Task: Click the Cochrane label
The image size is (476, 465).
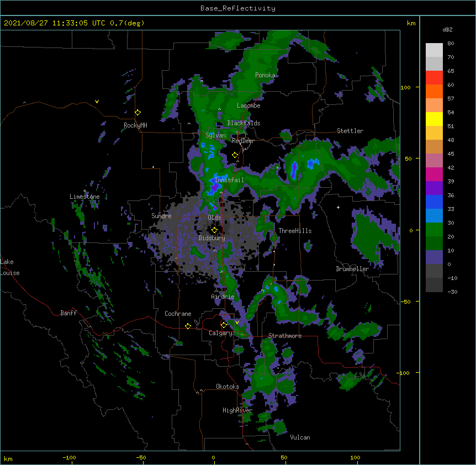Action: tap(178, 314)
